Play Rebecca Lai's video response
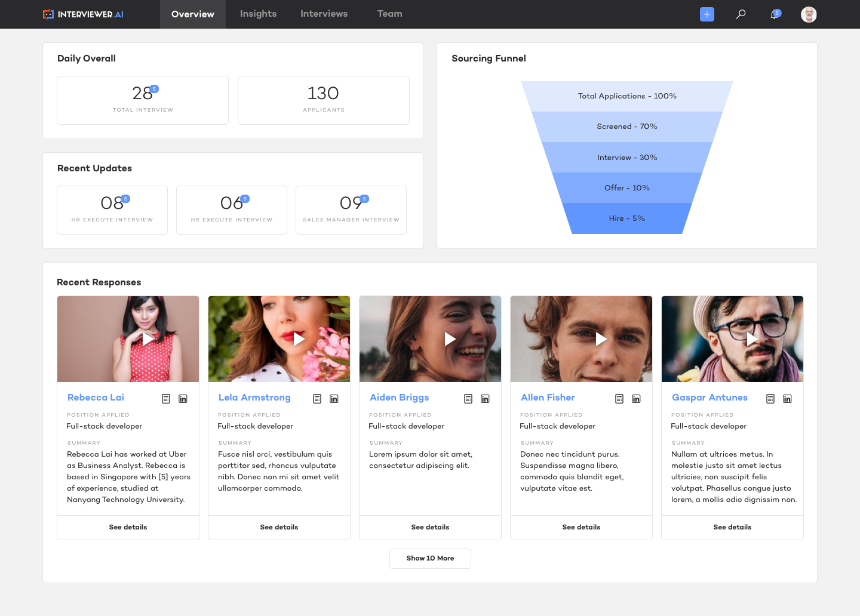860x616 pixels. [148, 339]
